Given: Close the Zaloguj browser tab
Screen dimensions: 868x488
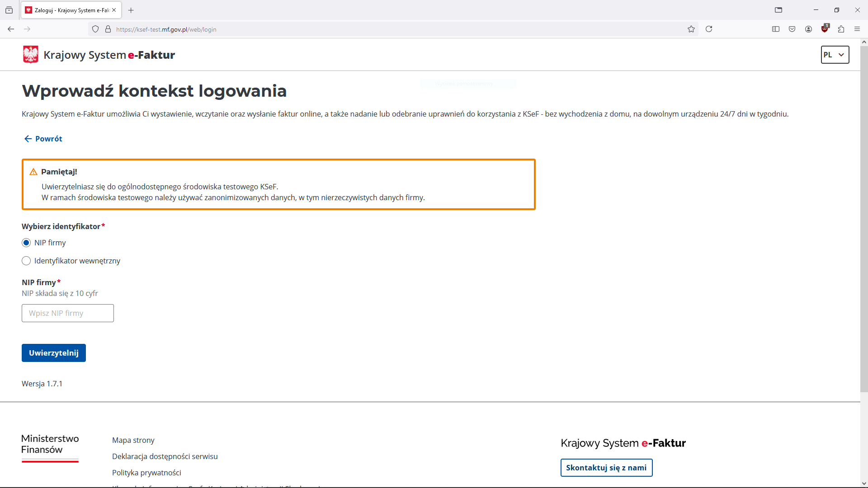Looking at the screenshot, I should click(x=114, y=10).
